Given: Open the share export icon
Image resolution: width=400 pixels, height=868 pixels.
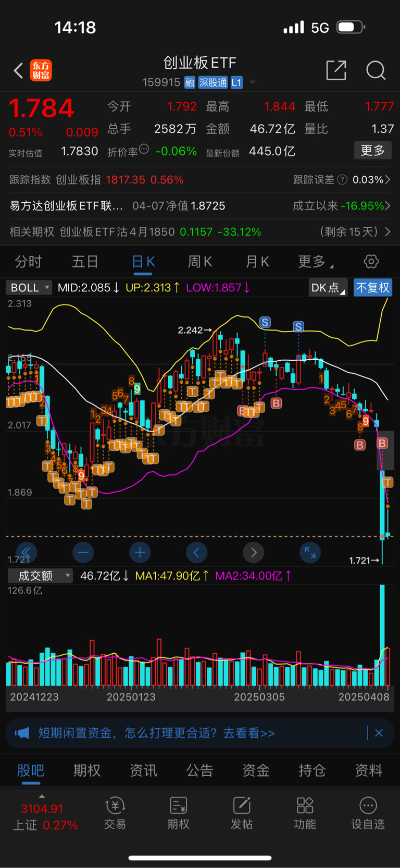Looking at the screenshot, I should tap(336, 70).
